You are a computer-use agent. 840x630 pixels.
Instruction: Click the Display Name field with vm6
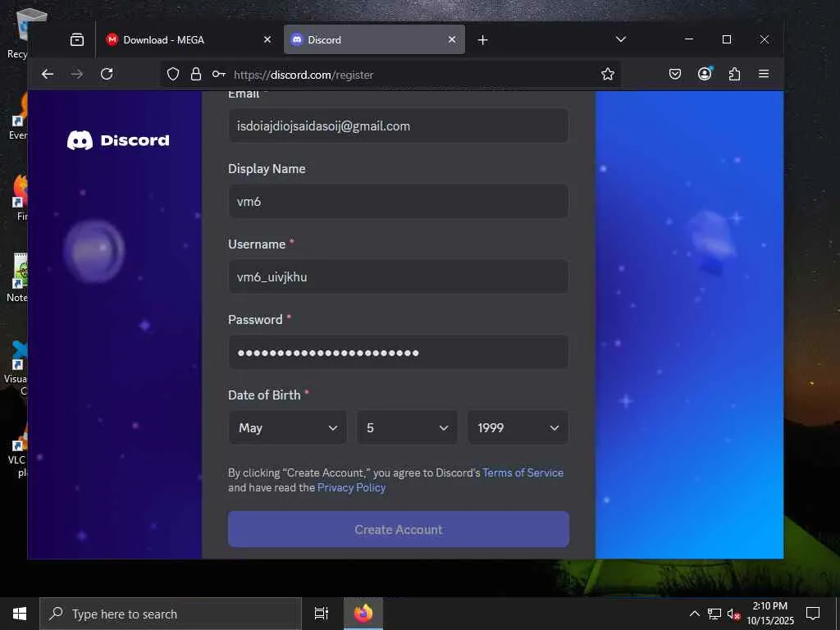(398, 202)
